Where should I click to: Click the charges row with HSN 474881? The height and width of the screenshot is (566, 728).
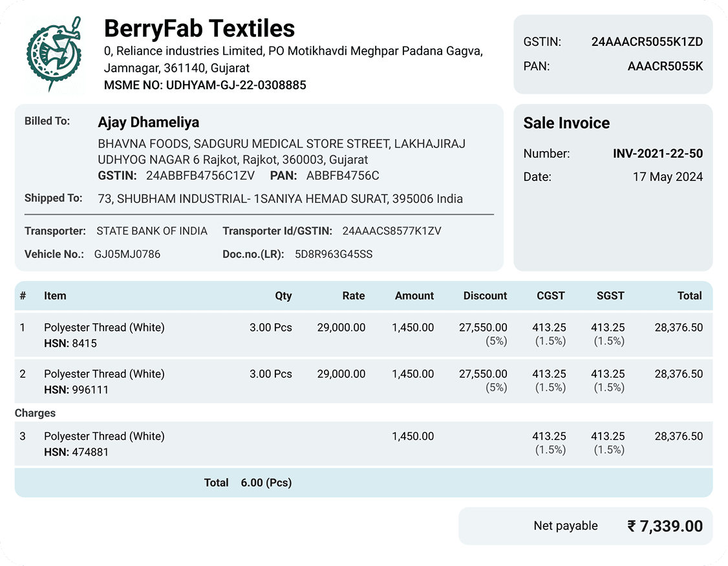[x=363, y=443]
